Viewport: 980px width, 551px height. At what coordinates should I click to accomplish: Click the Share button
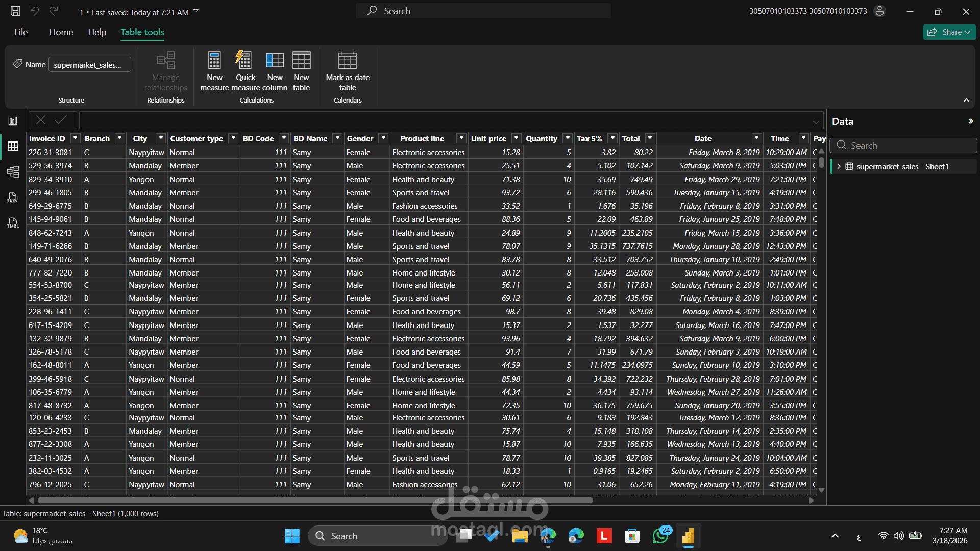pyautogui.click(x=949, y=32)
